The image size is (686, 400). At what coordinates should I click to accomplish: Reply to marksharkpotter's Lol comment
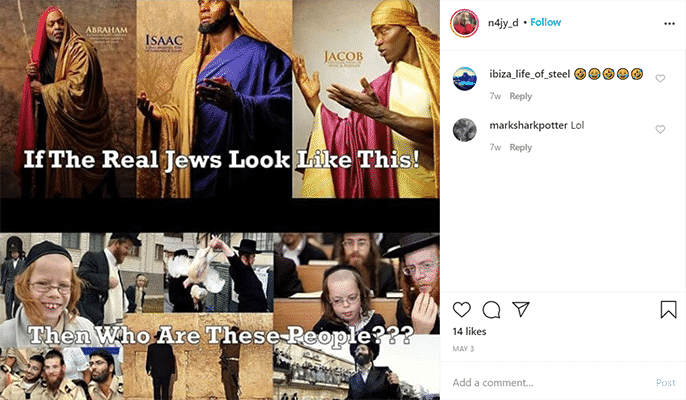coord(521,147)
